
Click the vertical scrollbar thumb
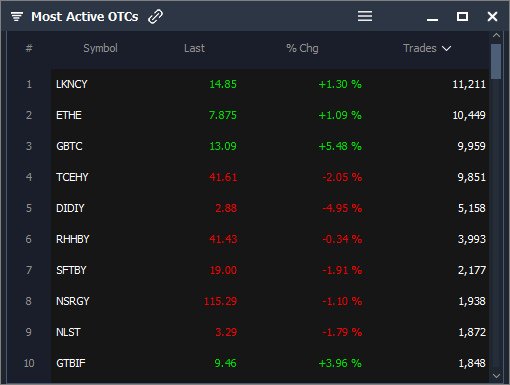tap(496, 61)
